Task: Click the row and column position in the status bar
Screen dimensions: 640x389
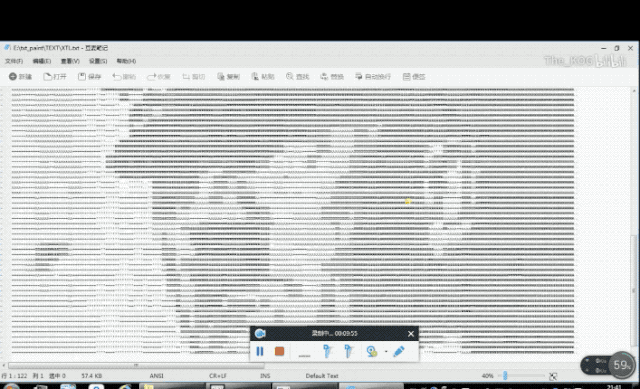Action: (22, 376)
